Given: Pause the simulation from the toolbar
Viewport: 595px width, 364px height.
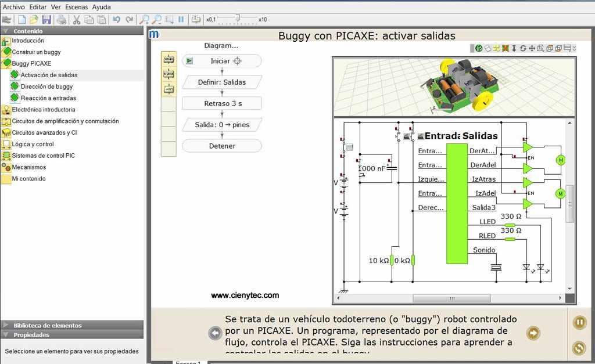Looking at the screenshot, I should [181, 19].
